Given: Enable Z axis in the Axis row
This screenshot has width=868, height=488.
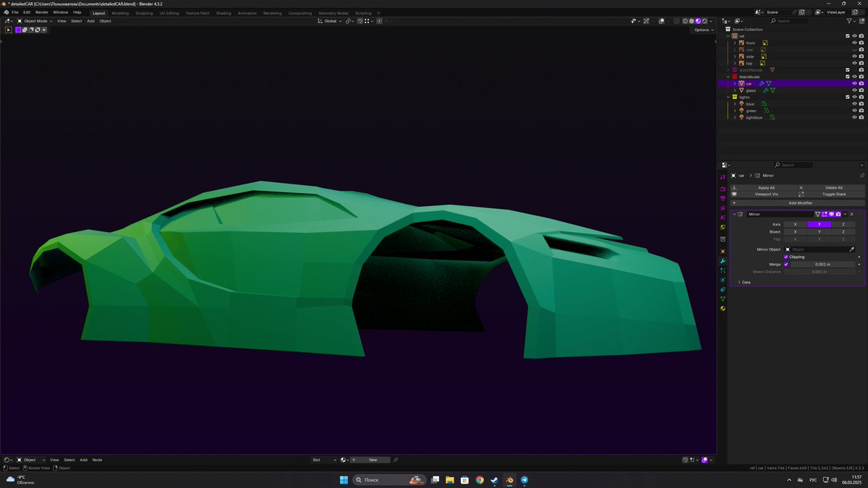Looking at the screenshot, I should click(x=843, y=224).
